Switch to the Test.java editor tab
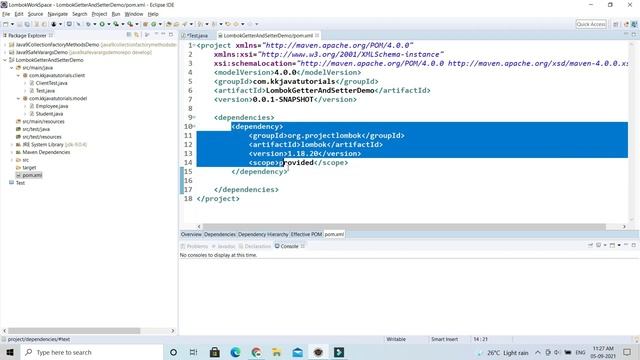The image size is (640, 360). coord(197,36)
